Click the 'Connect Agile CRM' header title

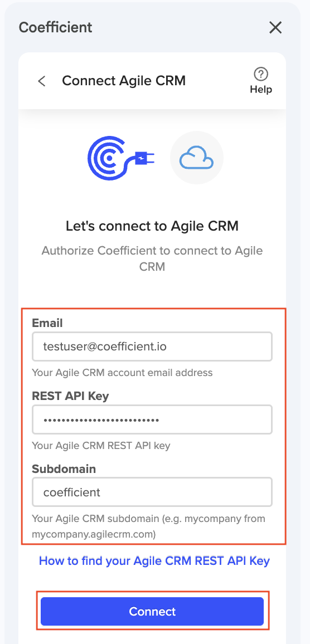124,80
